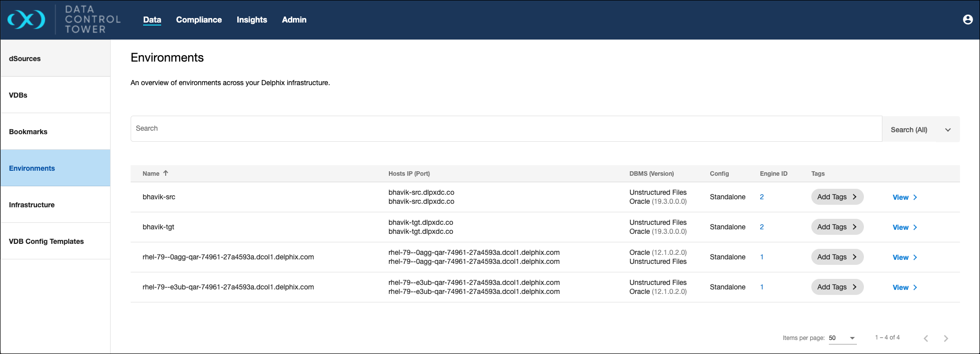Image resolution: width=980 pixels, height=354 pixels.
Task: Click Engine ID 2 link for bhavik-tgt
Action: [x=762, y=227]
